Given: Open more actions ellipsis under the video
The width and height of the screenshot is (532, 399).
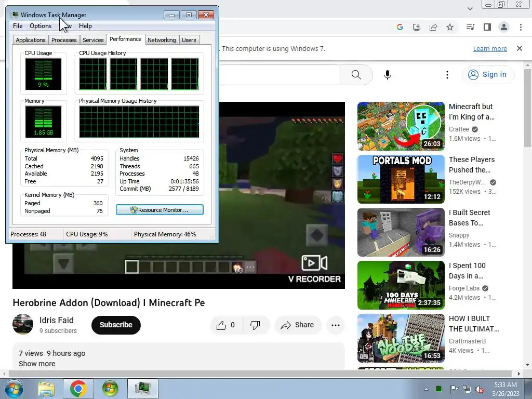Looking at the screenshot, I should tap(336, 325).
